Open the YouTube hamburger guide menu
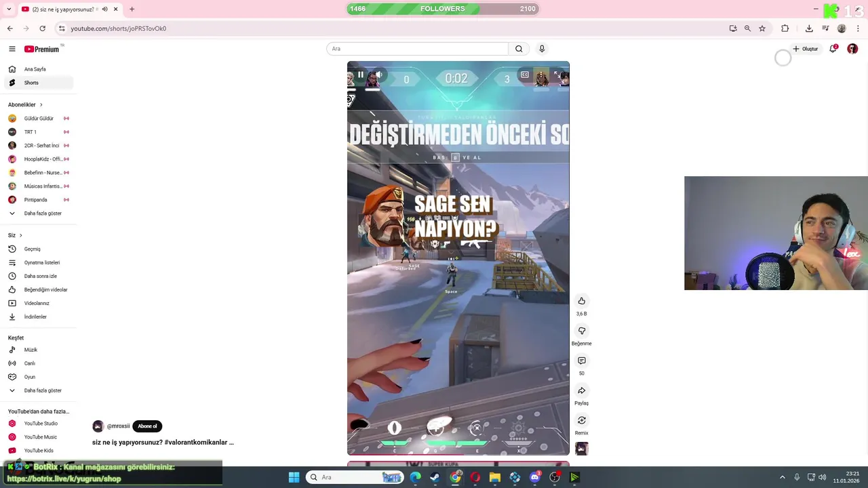 coord(12,49)
